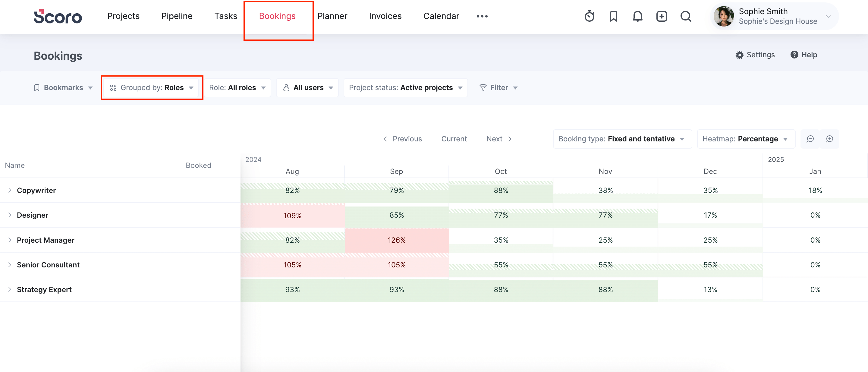Expand the Project Manager row
The height and width of the screenshot is (372, 868).
tap(10, 240)
